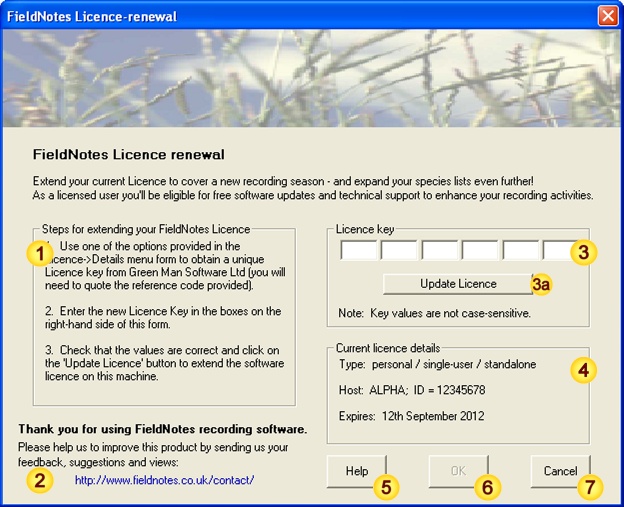
Task: Click the 'Steps for extending your FieldNotes Licence' label
Action: pos(146,229)
